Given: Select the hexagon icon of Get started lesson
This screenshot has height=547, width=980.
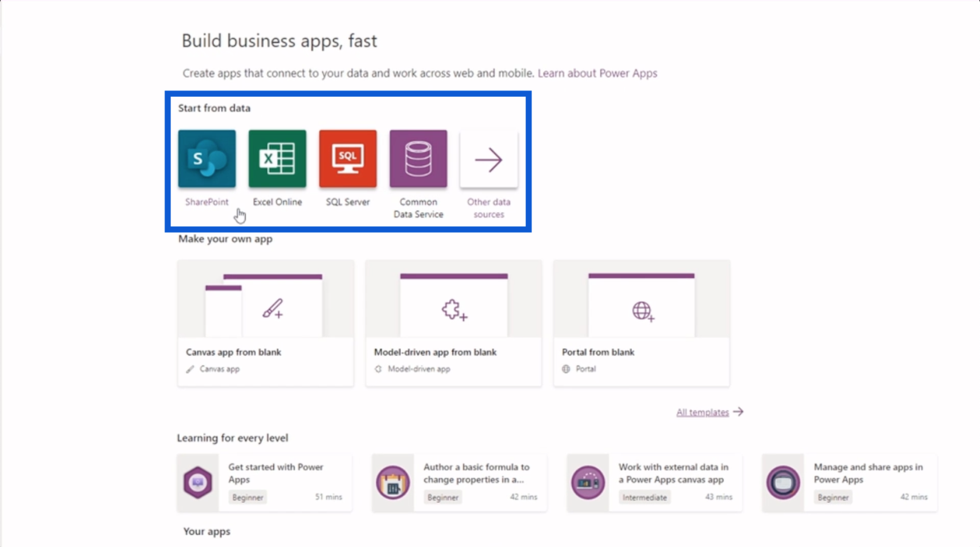Looking at the screenshot, I should 198,483.
